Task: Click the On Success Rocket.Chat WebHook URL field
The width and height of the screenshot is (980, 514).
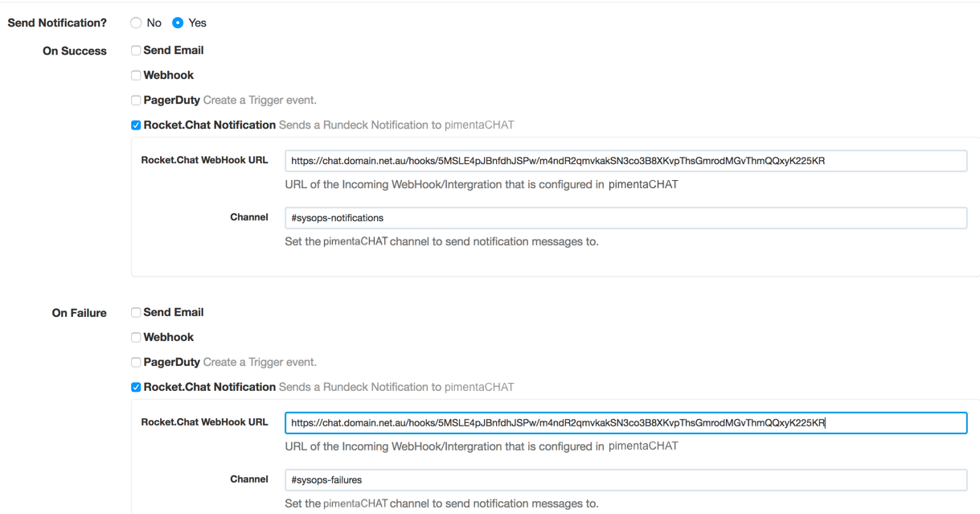Action: click(x=625, y=161)
